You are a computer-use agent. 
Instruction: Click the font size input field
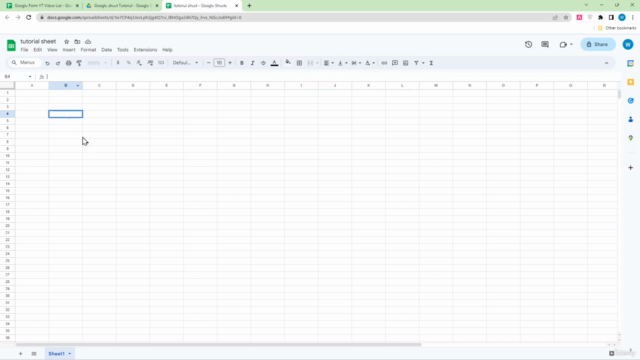point(219,63)
